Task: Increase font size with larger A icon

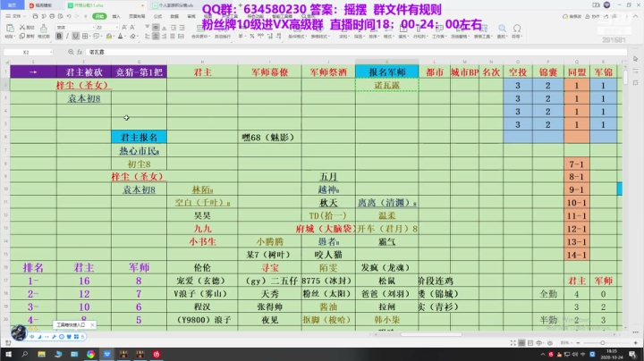Action: (x=124, y=27)
